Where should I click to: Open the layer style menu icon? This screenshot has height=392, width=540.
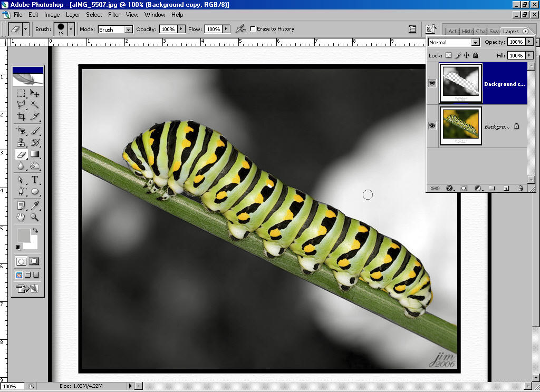(449, 188)
